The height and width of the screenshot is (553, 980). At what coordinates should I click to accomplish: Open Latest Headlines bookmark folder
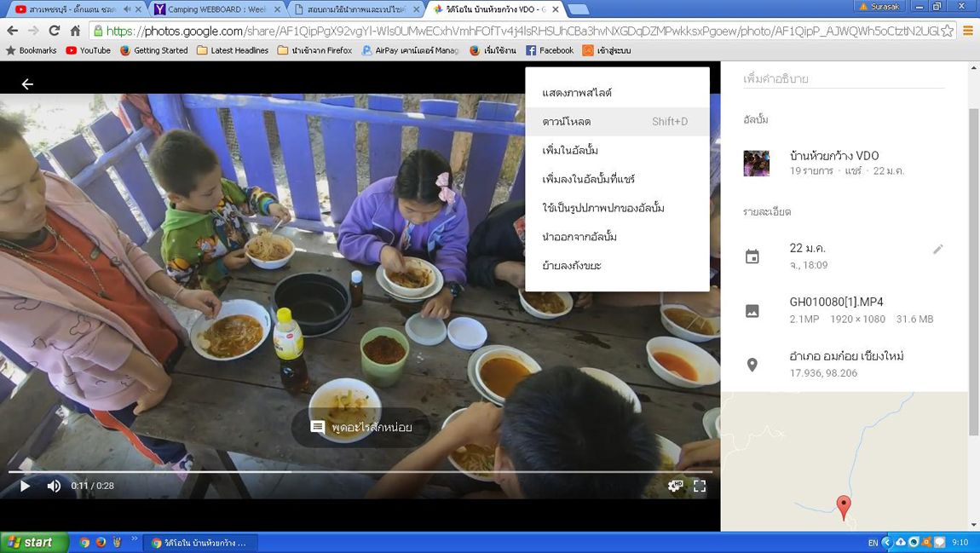pyautogui.click(x=233, y=50)
